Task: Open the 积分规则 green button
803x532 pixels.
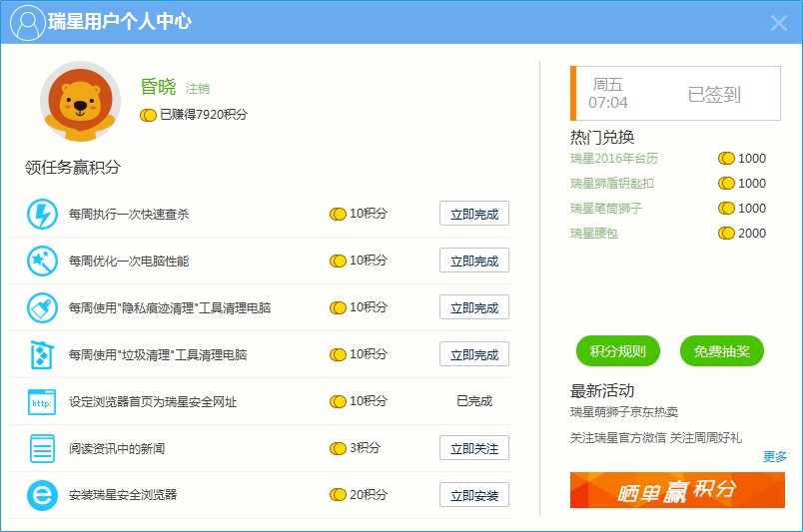Action: 618,351
